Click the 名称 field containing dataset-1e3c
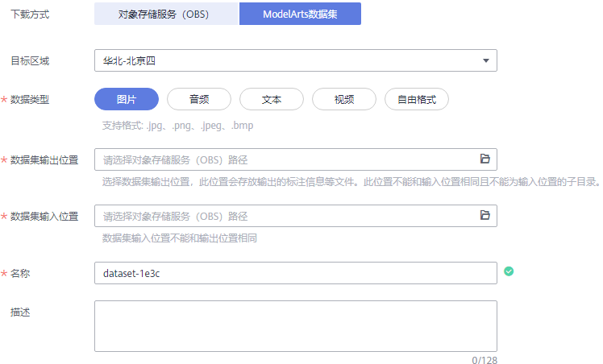This screenshot has height=364, width=603. (295, 273)
